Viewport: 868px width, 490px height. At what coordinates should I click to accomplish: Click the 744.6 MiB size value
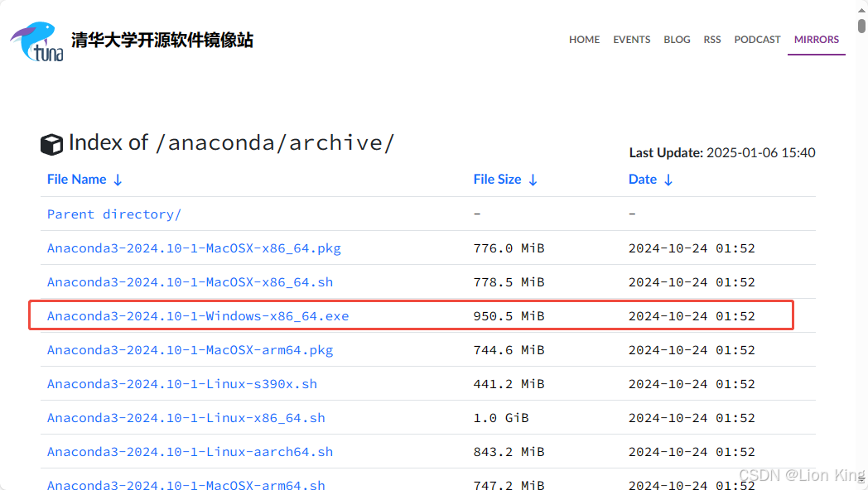[x=509, y=350]
